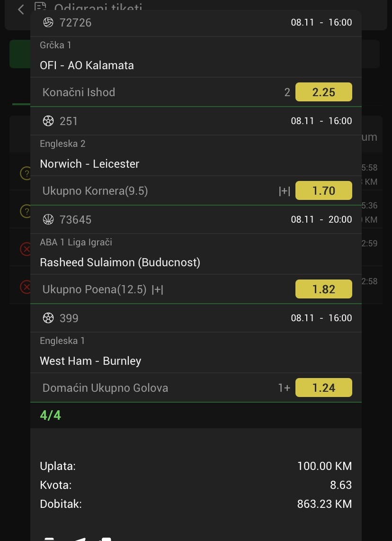
Task: Tap the Konačni Ishod market label
Action: [x=79, y=92]
